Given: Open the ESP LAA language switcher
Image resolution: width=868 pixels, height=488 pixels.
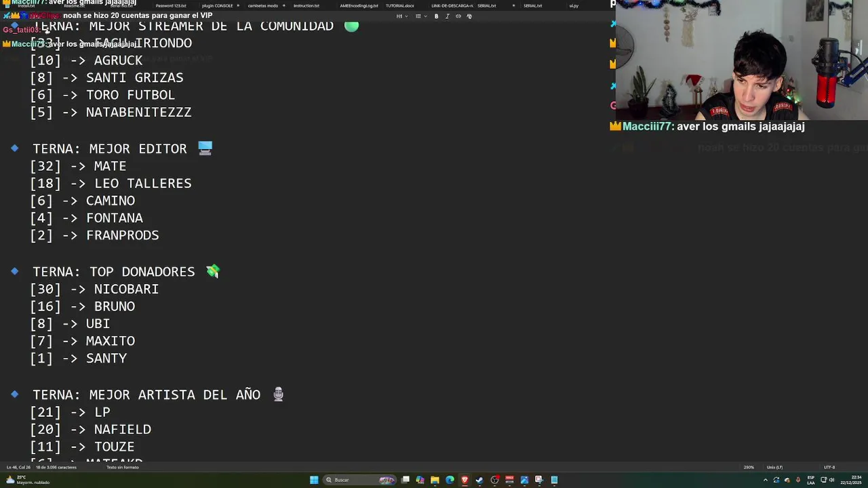Looking at the screenshot, I should coord(811,480).
